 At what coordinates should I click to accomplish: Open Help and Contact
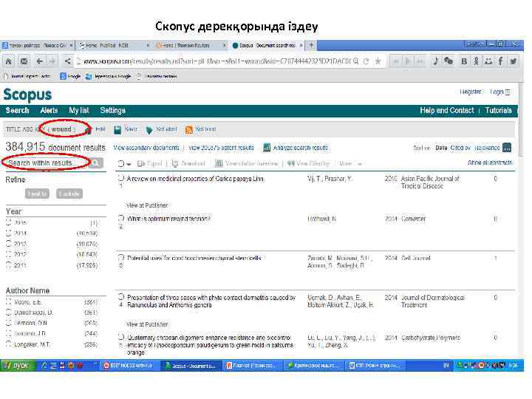tap(446, 111)
